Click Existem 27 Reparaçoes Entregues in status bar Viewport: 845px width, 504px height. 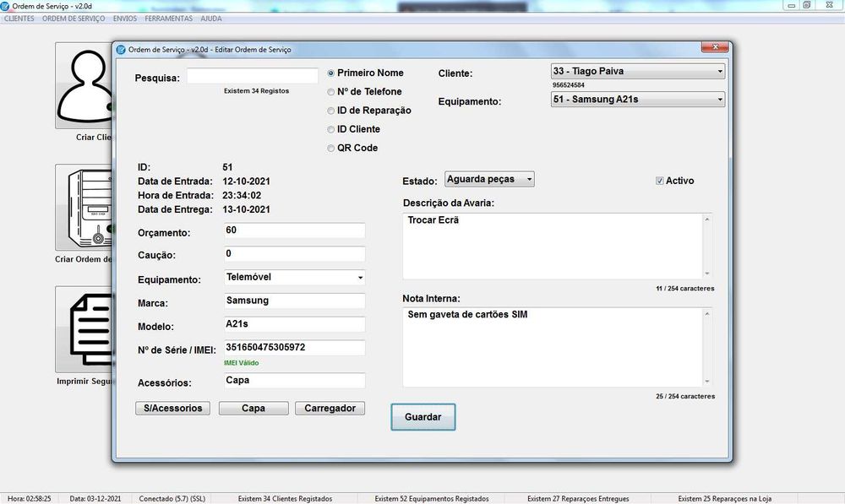[x=578, y=499]
